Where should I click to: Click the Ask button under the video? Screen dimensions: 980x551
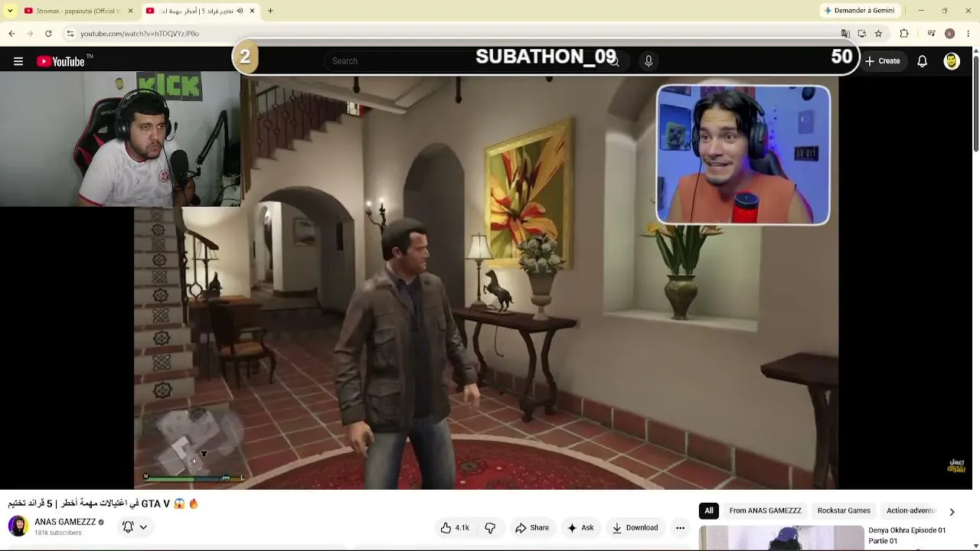(580, 527)
